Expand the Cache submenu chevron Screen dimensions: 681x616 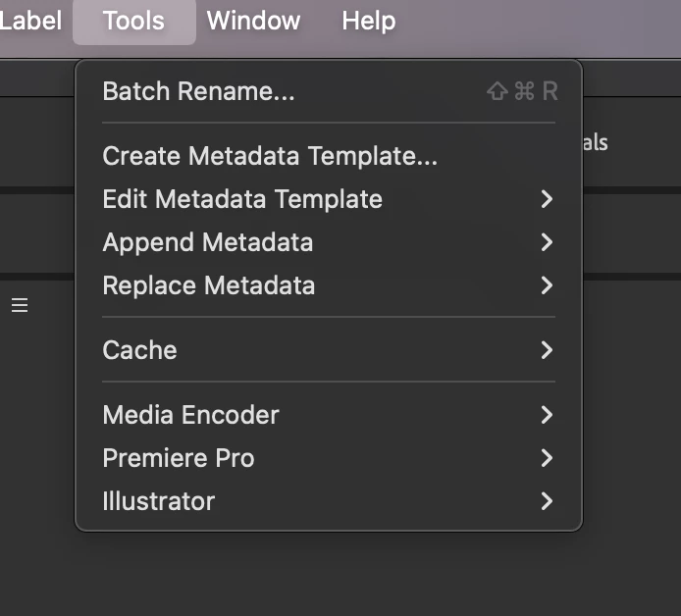point(547,350)
